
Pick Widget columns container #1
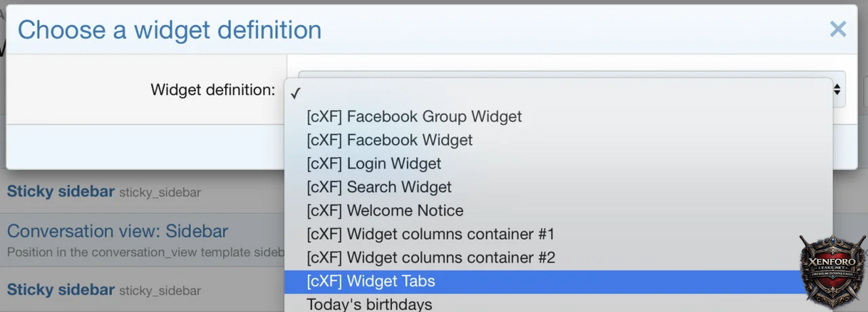[430, 234]
